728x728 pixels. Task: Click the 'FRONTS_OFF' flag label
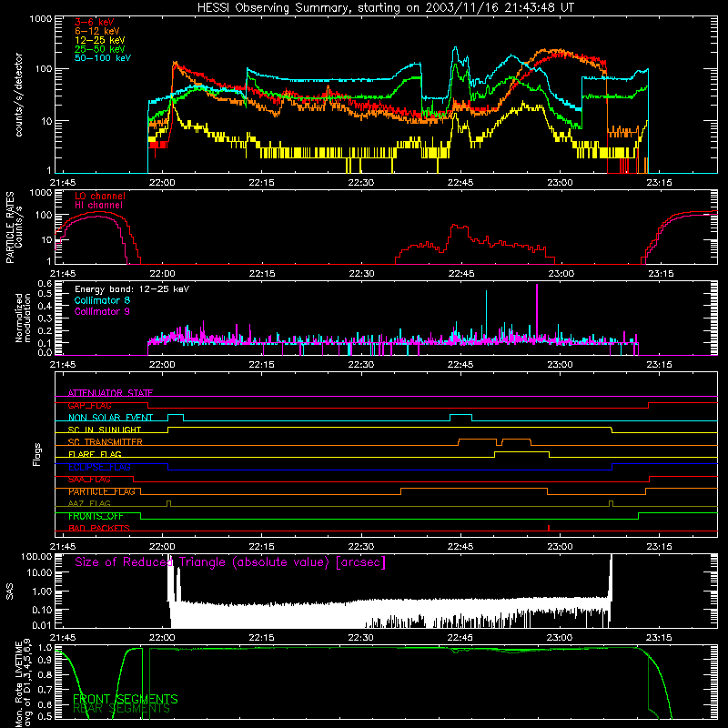96,516
